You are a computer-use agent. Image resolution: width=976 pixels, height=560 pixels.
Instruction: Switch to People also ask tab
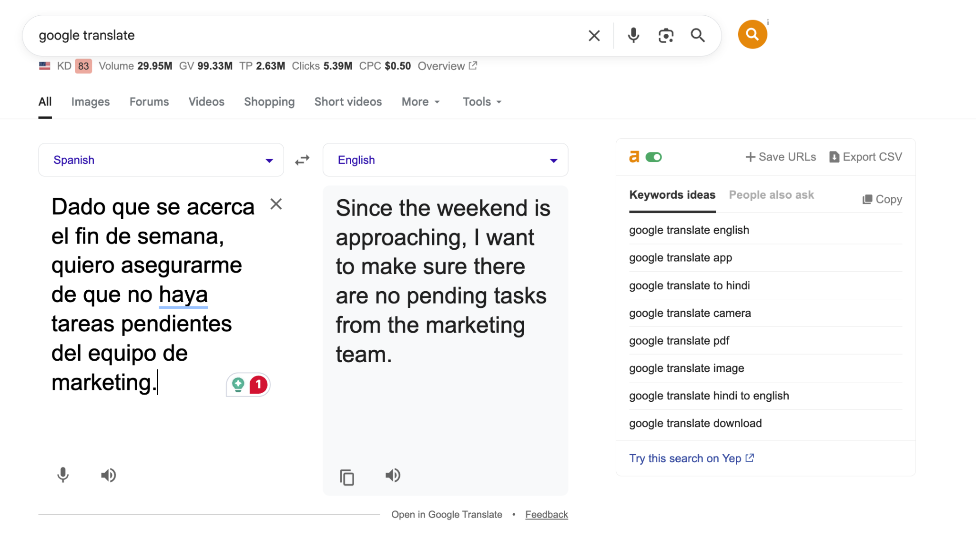coord(771,195)
